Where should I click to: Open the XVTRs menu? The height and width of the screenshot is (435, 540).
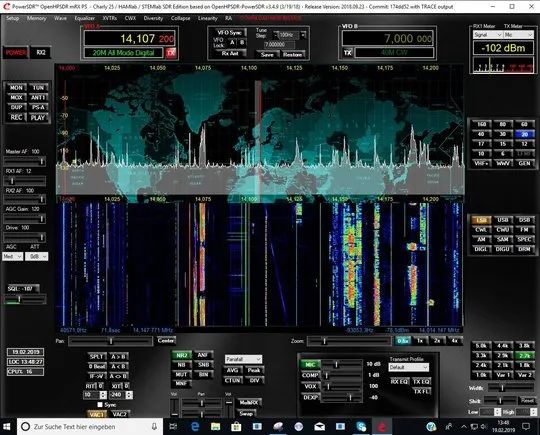[x=110, y=18]
